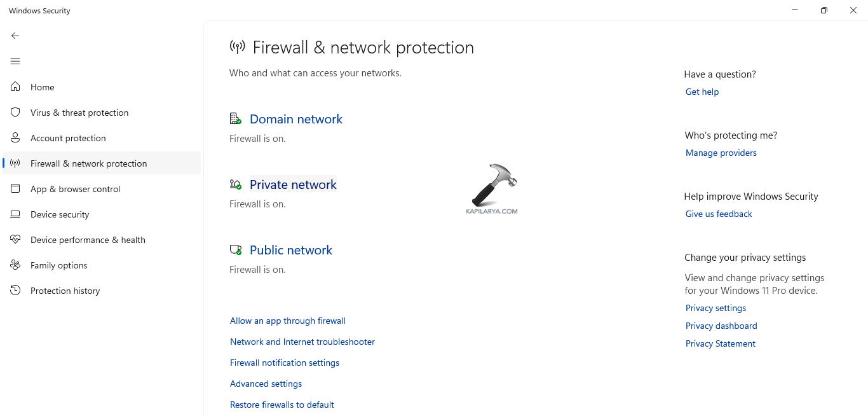
Task: Click the Manage providers link
Action: coord(721,153)
